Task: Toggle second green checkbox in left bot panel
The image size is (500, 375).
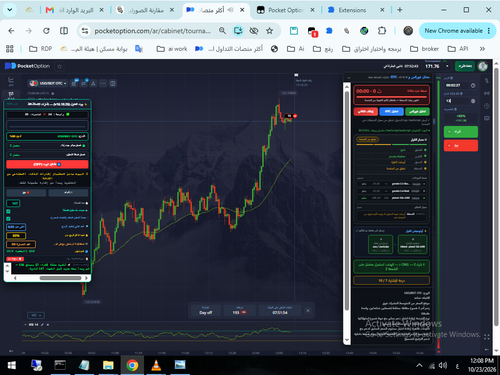Action: (x=8, y=219)
